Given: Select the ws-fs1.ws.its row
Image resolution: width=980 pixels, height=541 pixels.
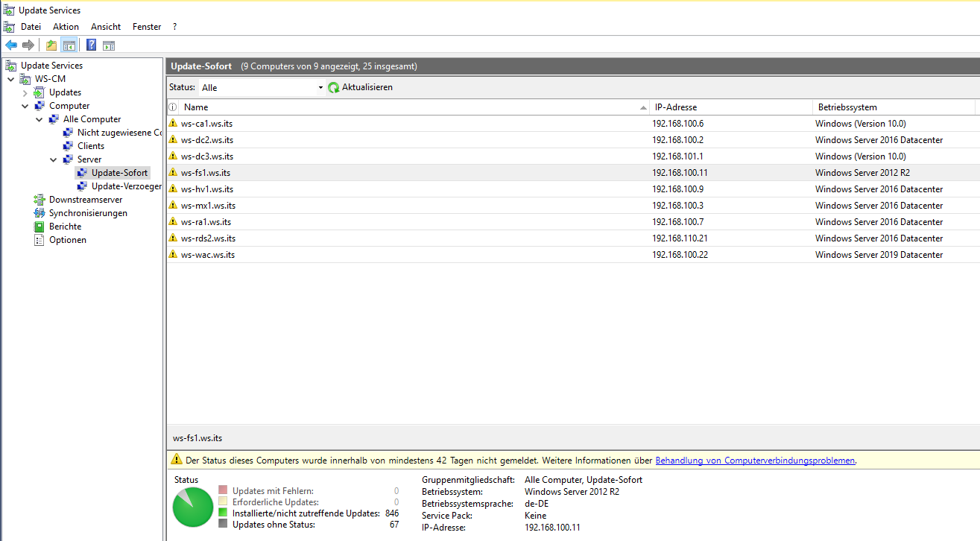Looking at the screenshot, I should pyautogui.click(x=573, y=173).
